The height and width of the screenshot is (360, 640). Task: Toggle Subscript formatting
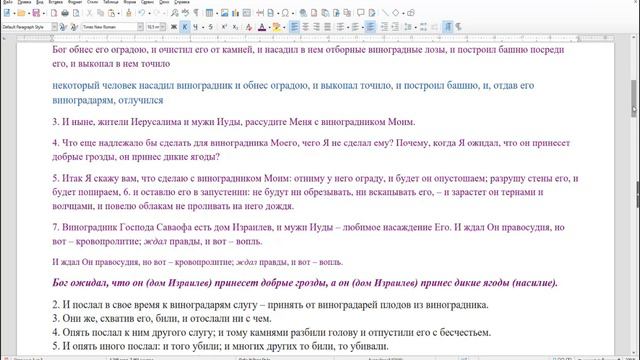coord(236,27)
